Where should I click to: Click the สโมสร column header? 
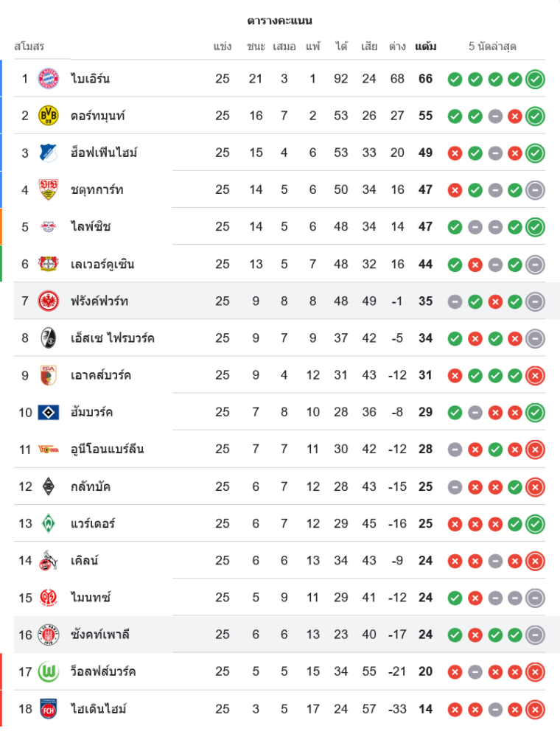(29, 46)
